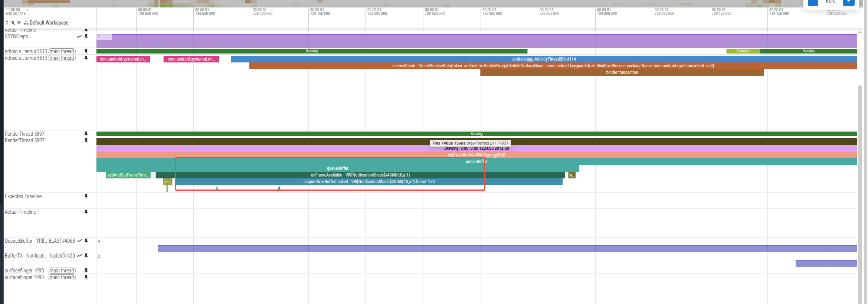
Task: Click the collapse all tracks icon
Action: pos(7,23)
